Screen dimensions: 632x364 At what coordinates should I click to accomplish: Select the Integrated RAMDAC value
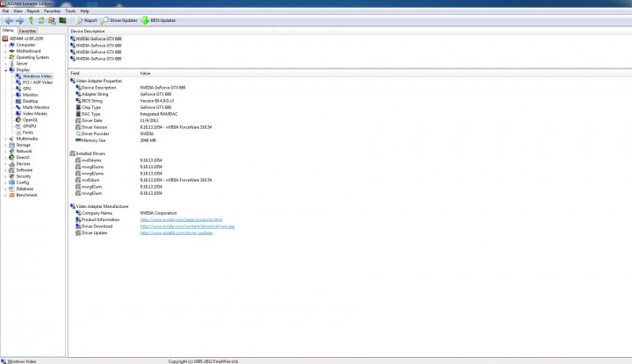pos(159,114)
